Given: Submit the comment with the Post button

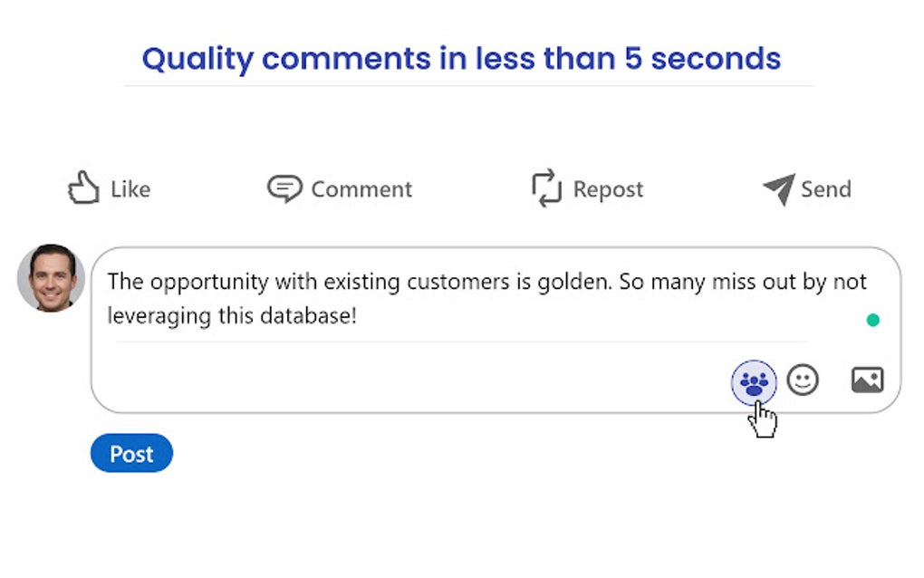Looking at the screenshot, I should click(x=131, y=454).
